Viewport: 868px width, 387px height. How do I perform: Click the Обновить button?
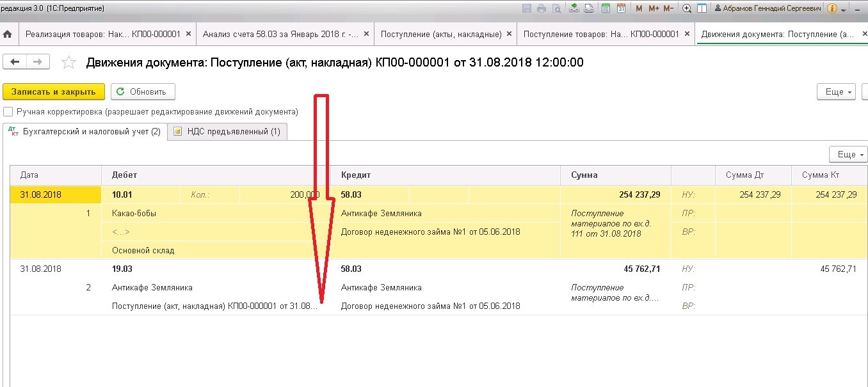(143, 91)
